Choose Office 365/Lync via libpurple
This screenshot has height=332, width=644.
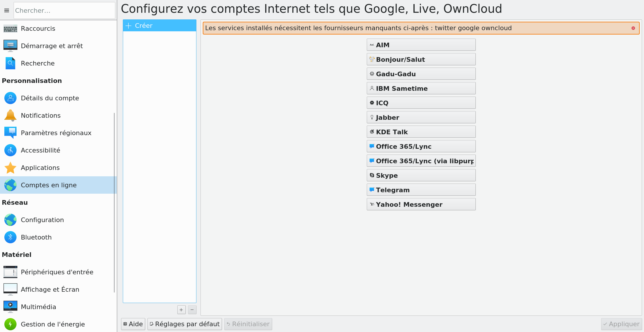[x=421, y=161]
